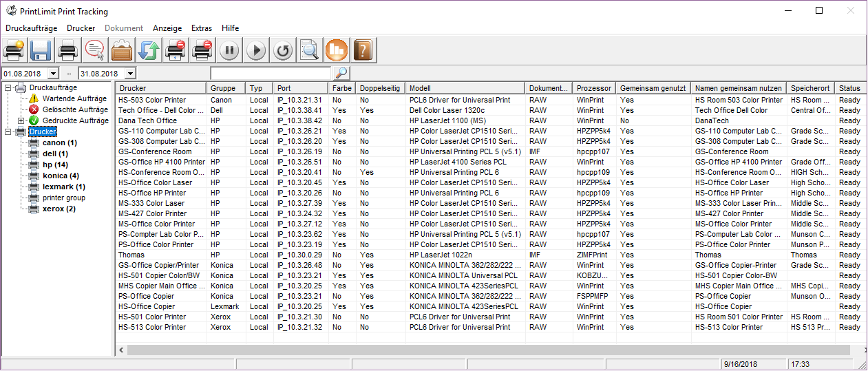Click the round restart arrow button
Viewport: 868px width, 371px height.
(x=283, y=50)
